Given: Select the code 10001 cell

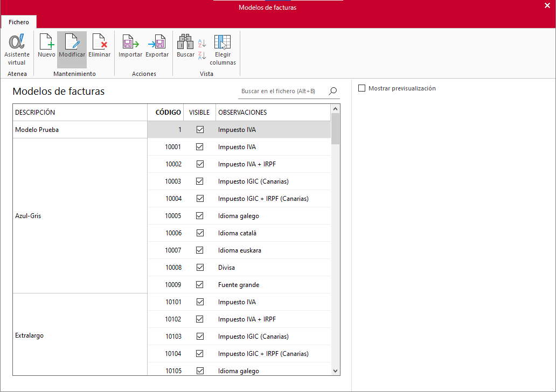Looking at the screenshot, I should (x=165, y=147).
